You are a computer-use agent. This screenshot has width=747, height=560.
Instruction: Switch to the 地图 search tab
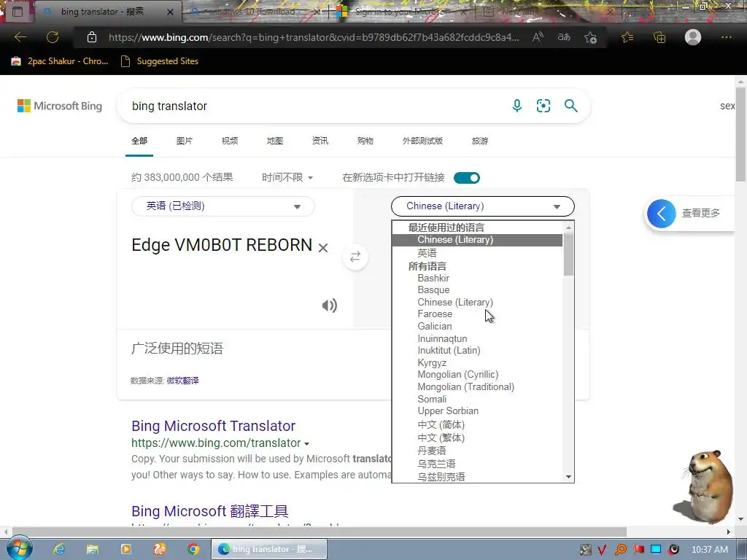(275, 141)
